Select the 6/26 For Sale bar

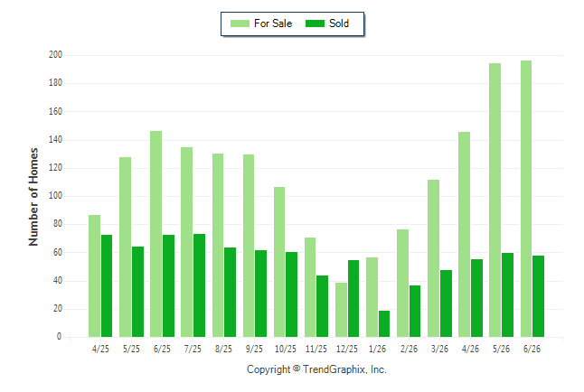526,199
